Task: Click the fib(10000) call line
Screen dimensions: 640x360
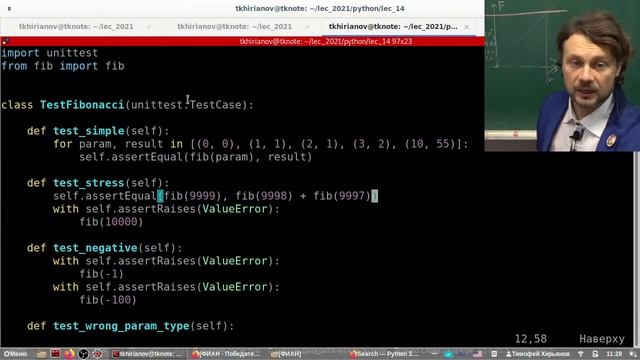Action: [111, 222]
